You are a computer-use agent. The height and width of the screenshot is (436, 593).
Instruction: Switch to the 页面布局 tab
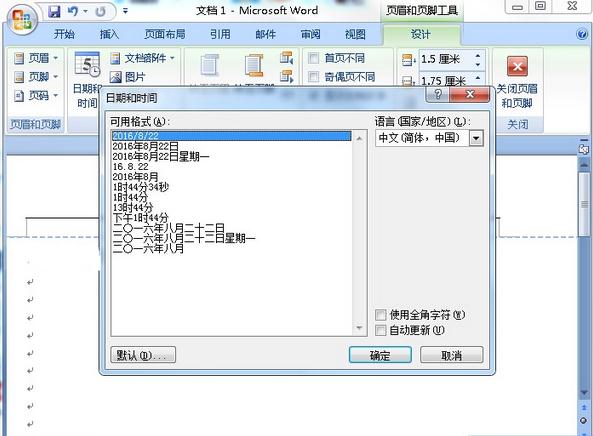click(x=165, y=34)
